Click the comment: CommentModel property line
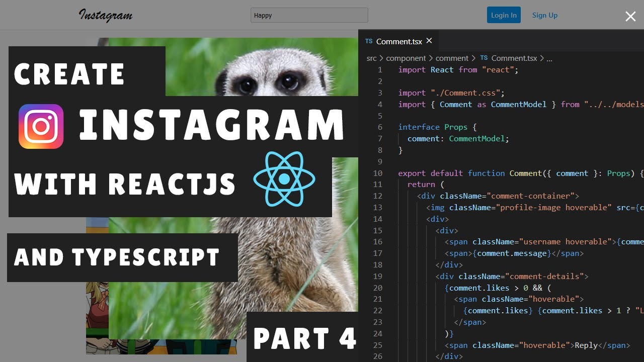The image size is (644, 362). coord(458,139)
